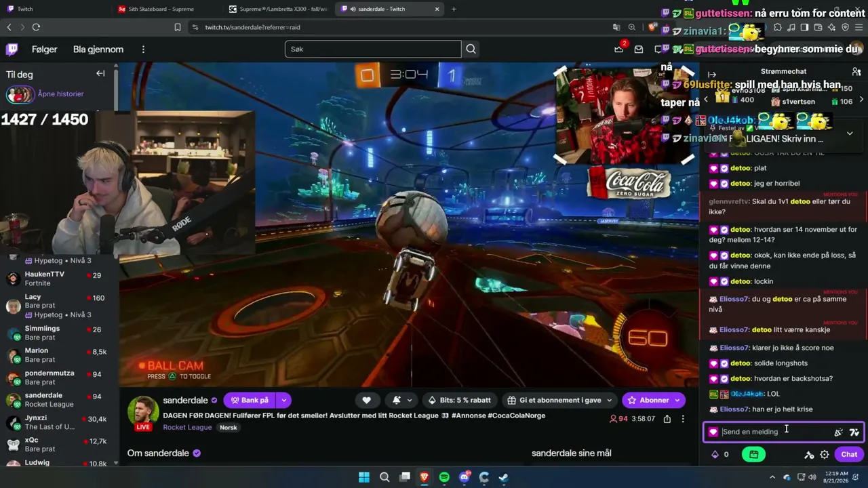Send message with the Chat button

click(849, 455)
